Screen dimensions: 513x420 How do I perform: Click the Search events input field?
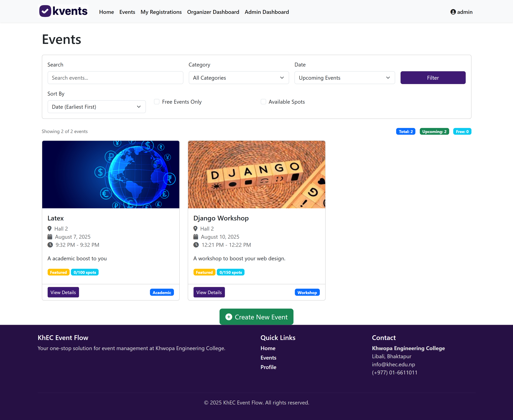115,78
